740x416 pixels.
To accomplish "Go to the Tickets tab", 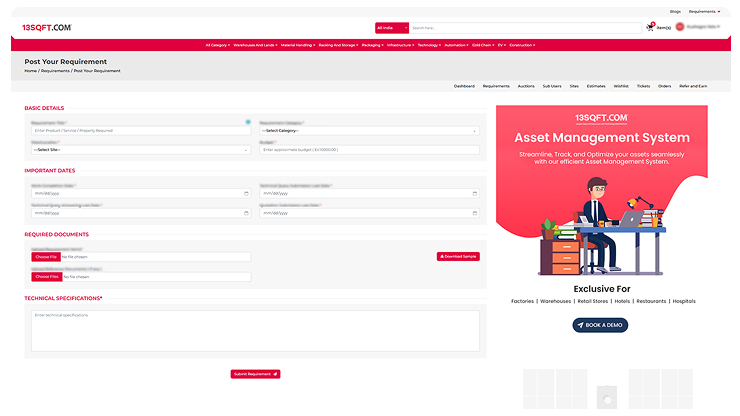I will 643,86.
